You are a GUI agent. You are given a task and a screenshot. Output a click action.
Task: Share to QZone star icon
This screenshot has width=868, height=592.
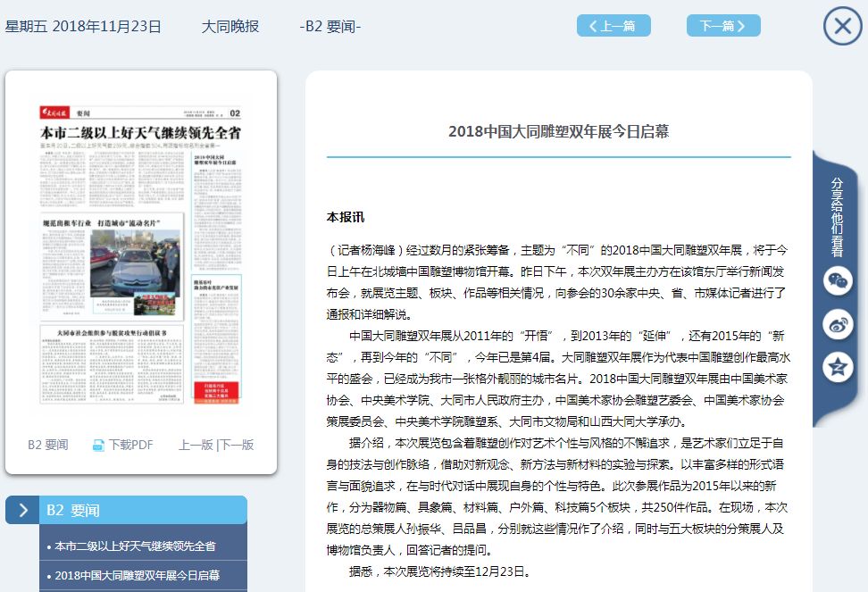(x=838, y=367)
